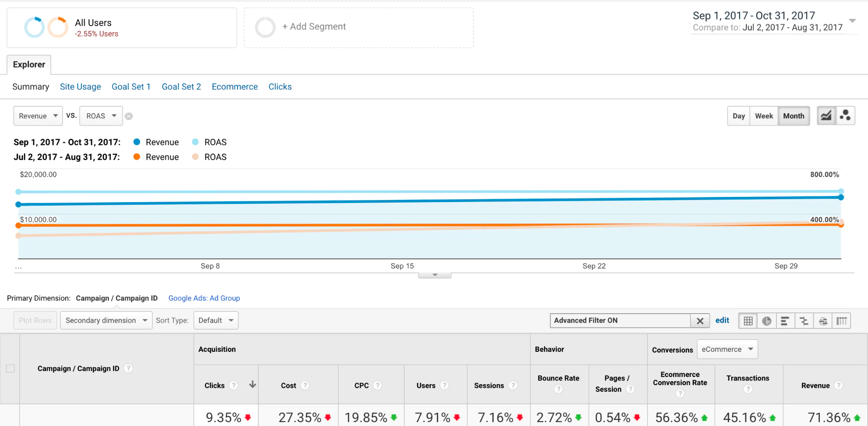Select the data table view icon

[748, 321]
